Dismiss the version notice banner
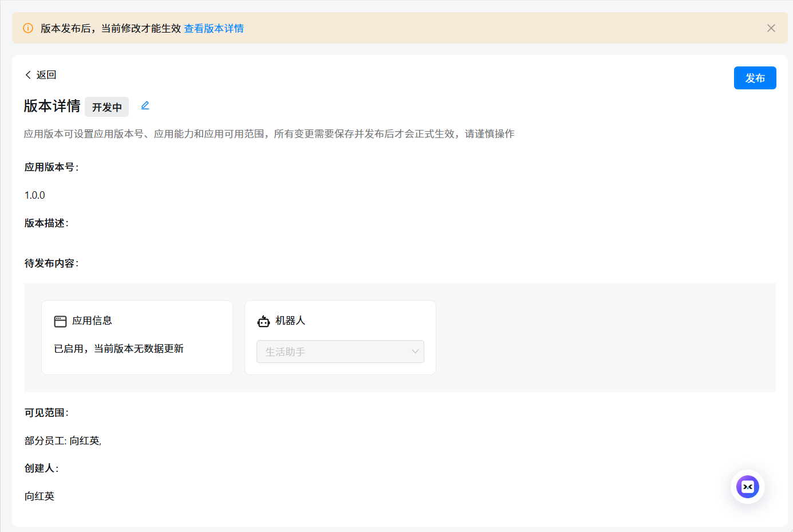Screen dimensions: 793x532 [x=771, y=28]
